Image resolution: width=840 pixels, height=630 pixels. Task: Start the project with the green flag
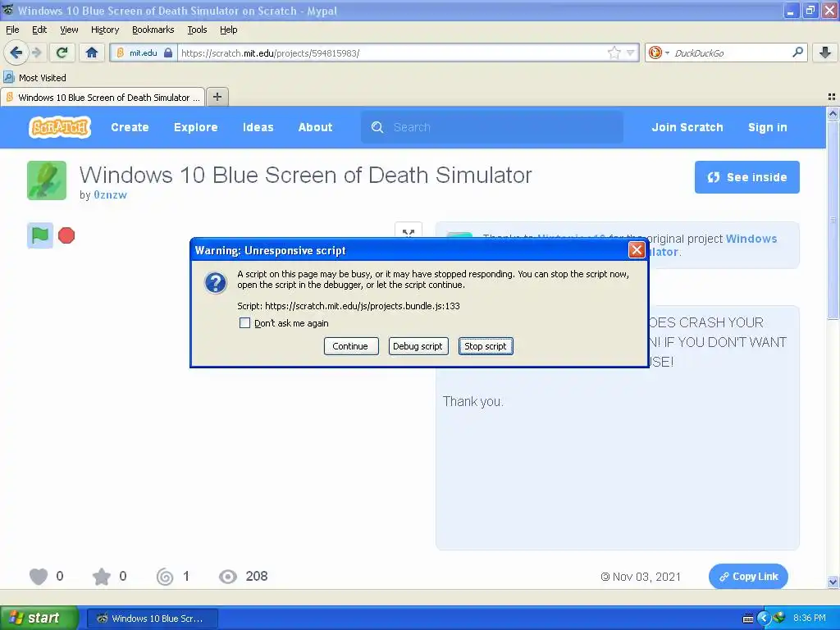point(40,235)
